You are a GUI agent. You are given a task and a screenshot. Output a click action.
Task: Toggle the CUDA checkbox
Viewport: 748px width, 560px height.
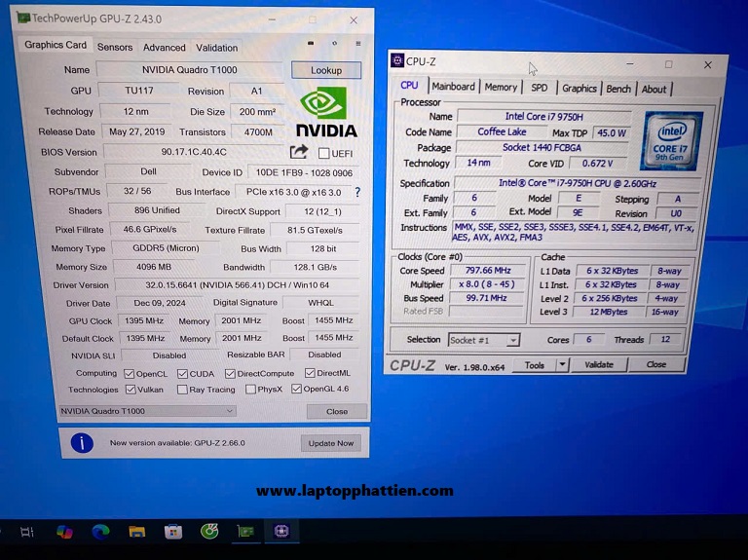[x=182, y=374]
